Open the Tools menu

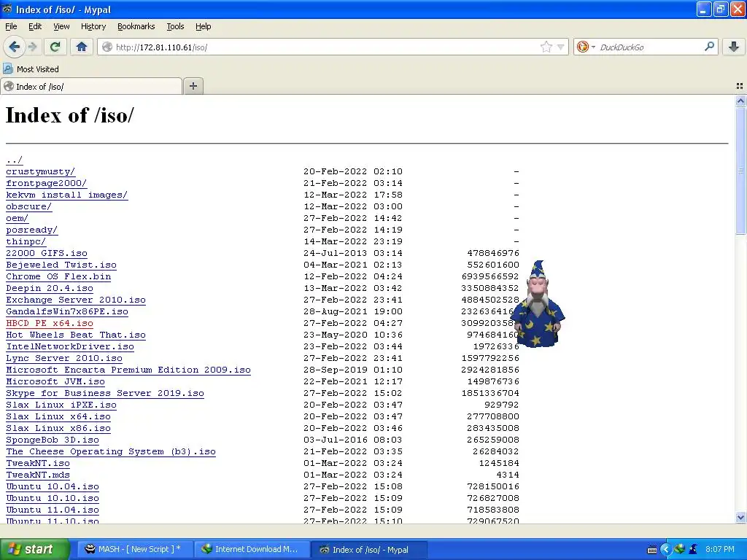point(175,26)
